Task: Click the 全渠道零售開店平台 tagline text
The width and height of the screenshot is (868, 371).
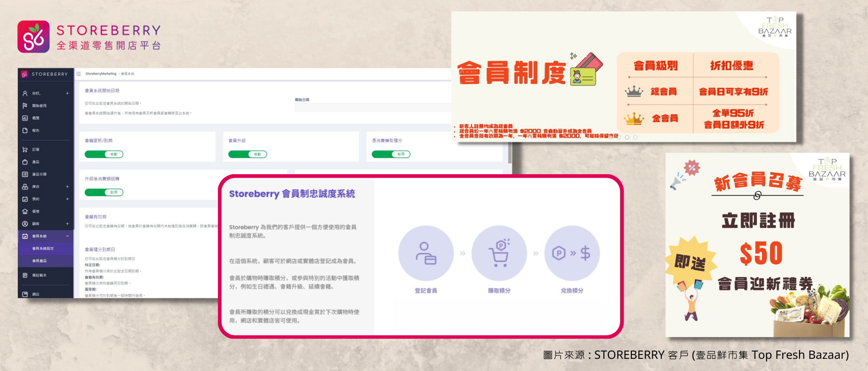Action: (x=109, y=46)
